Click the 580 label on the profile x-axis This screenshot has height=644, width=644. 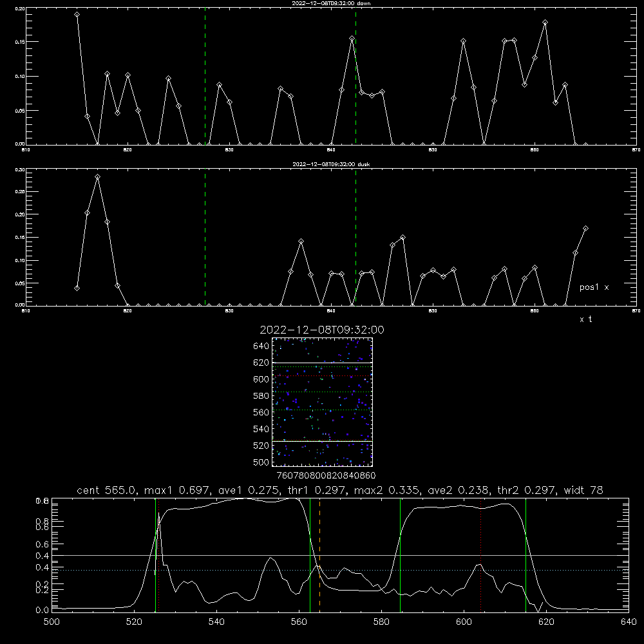click(x=381, y=622)
